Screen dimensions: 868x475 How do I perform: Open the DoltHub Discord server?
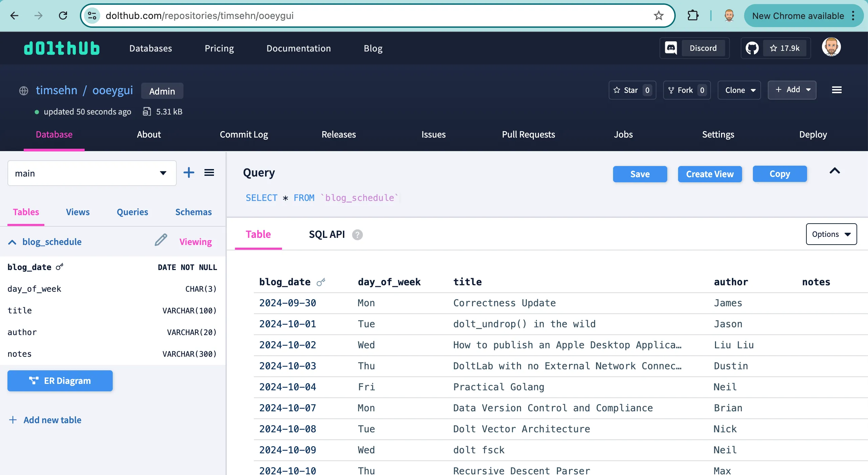click(694, 48)
